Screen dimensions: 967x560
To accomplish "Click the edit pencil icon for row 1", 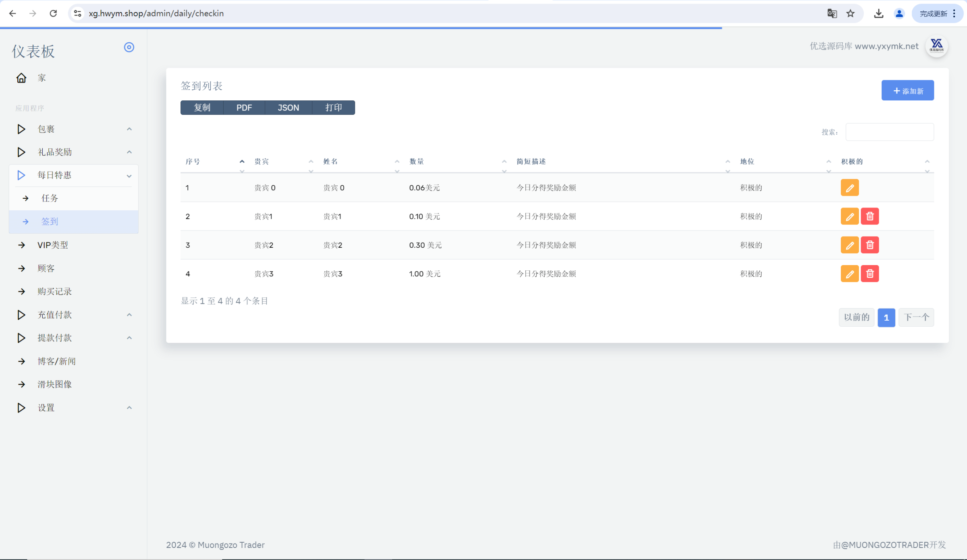I will pyautogui.click(x=849, y=188).
